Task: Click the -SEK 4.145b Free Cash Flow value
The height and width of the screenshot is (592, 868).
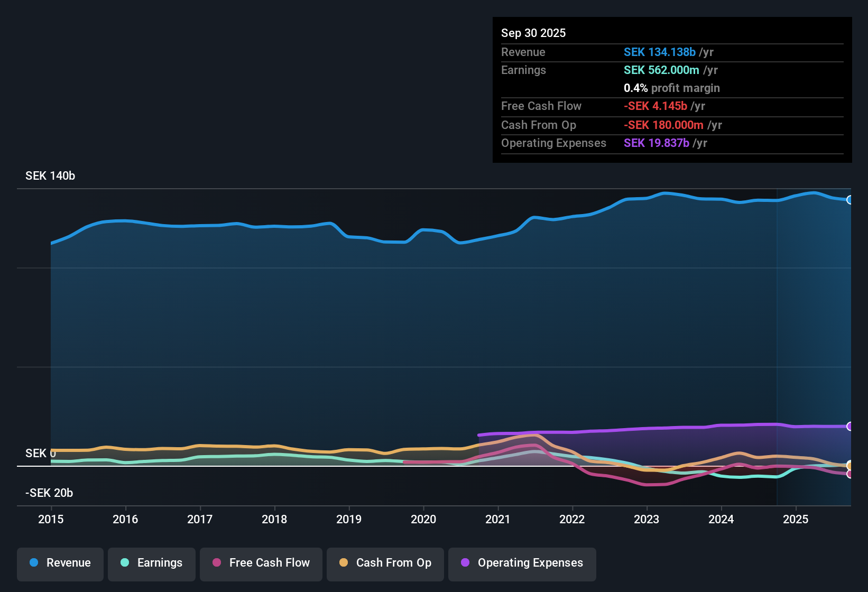Action: 656,106
